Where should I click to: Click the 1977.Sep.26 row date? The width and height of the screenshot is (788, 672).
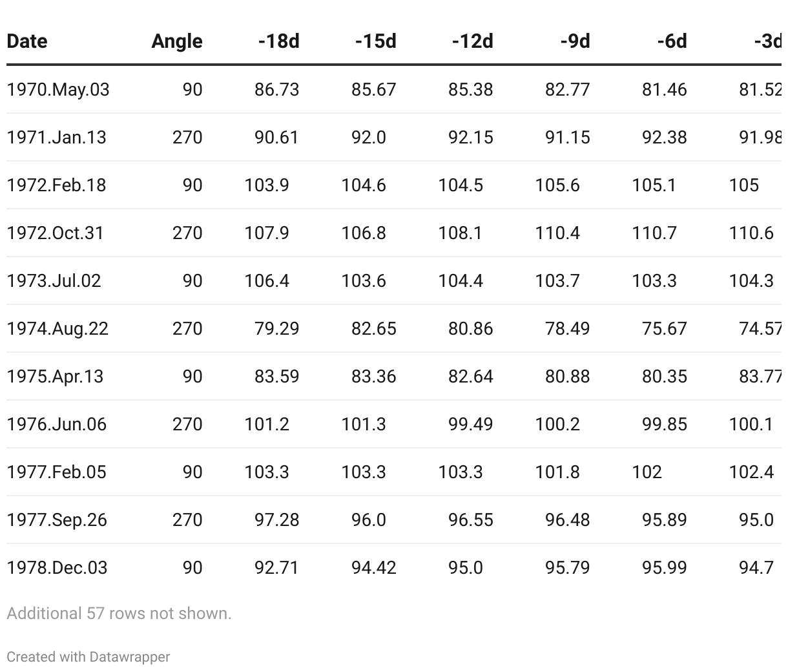coord(57,520)
